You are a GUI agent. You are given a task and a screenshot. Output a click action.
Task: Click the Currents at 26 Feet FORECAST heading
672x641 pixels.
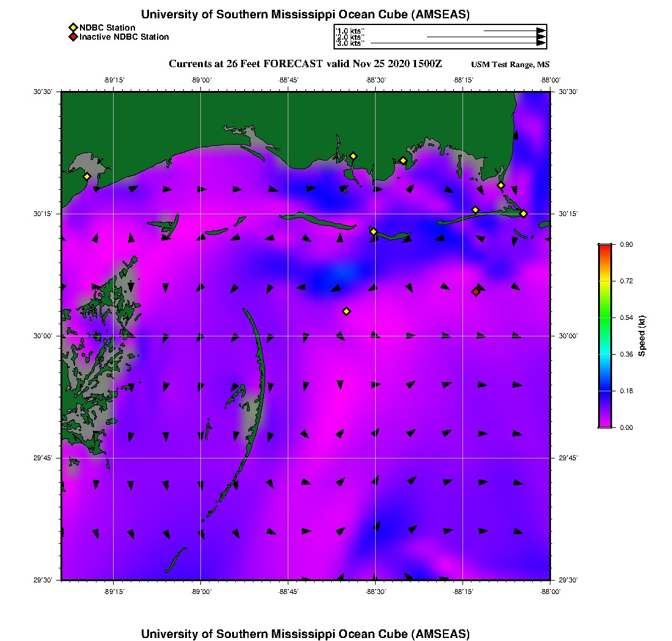click(x=305, y=64)
